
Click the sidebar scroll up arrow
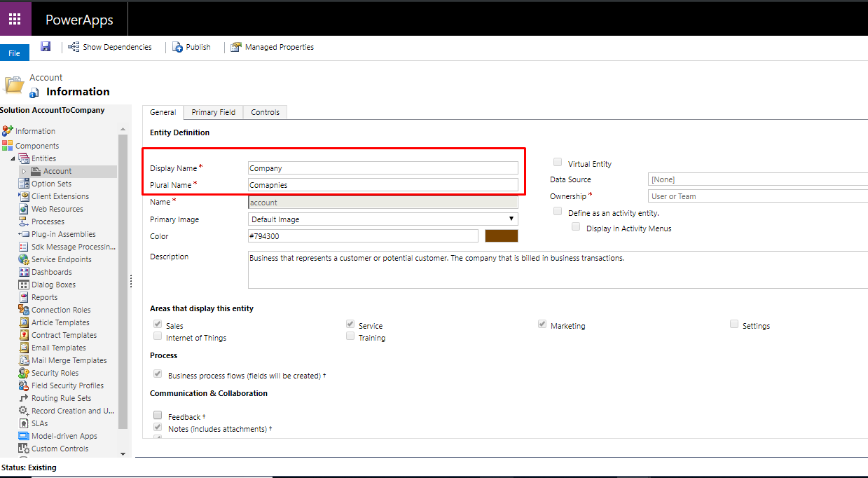pos(123,130)
